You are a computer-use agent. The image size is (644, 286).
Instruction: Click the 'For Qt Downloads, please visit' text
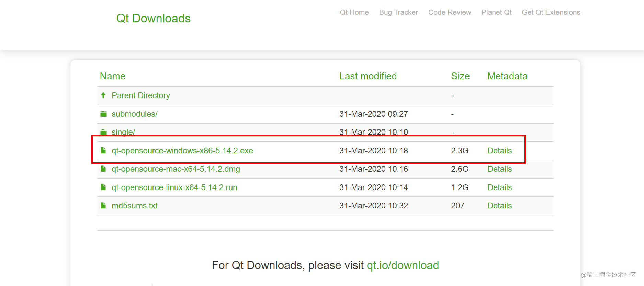pyautogui.click(x=288, y=265)
